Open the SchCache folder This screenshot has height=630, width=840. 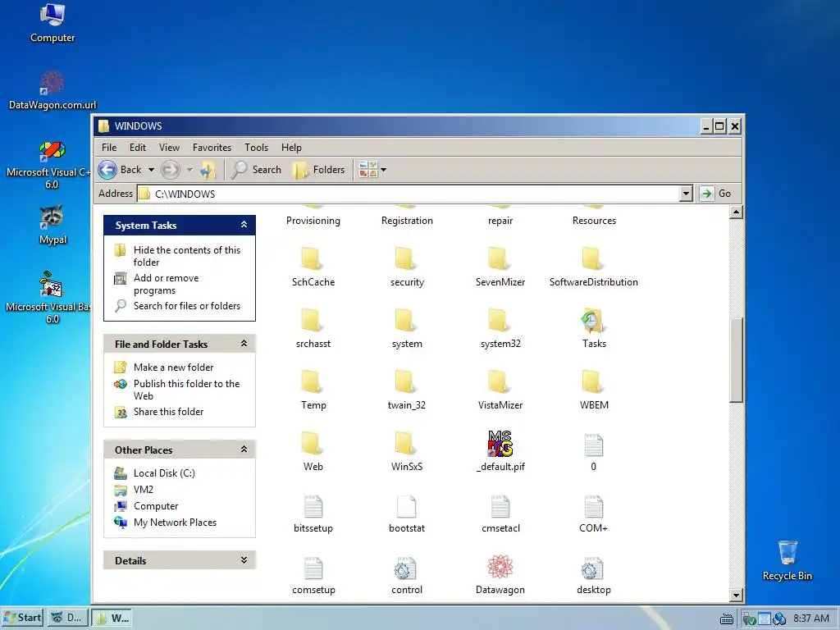(313, 267)
